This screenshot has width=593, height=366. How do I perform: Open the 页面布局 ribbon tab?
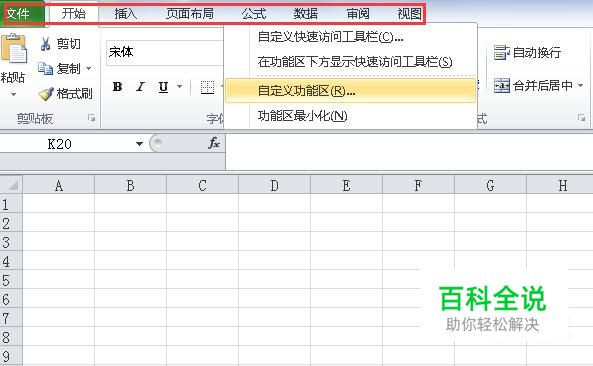190,14
